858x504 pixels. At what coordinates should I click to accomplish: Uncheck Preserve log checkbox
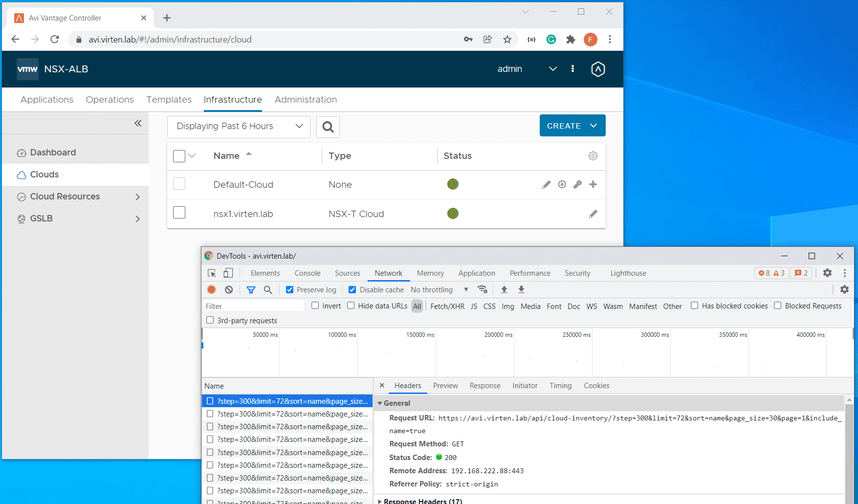coord(289,289)
